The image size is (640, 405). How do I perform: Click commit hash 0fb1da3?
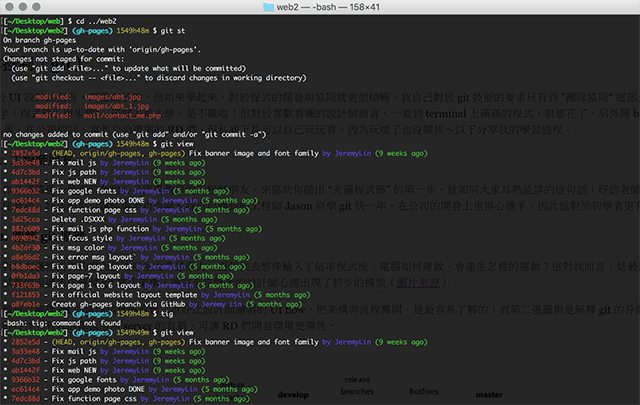coord(25,276)
